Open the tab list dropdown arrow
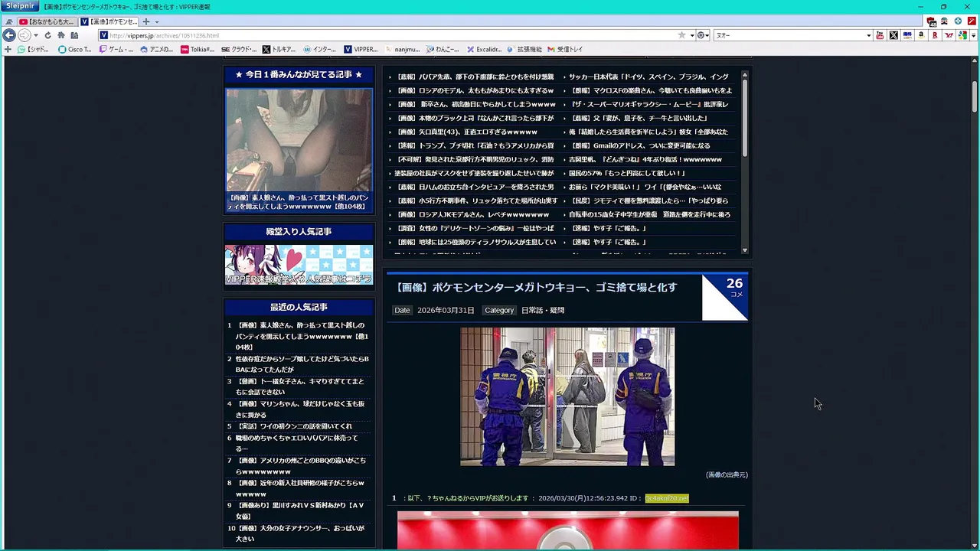 [156, 21]
